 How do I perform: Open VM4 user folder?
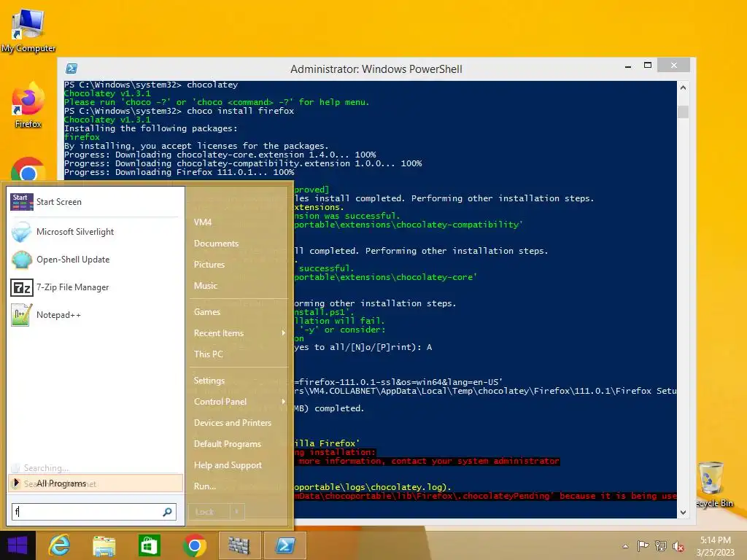(203, 222)
